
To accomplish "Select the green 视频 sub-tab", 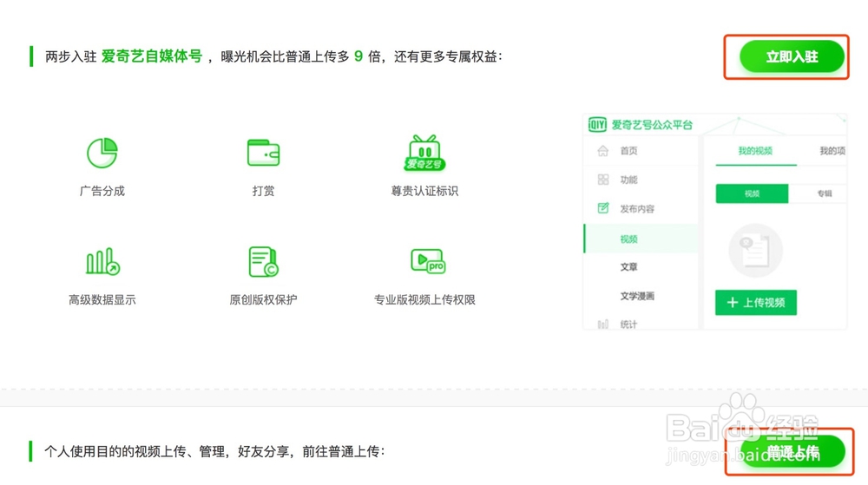I will (x=752, y=193).
